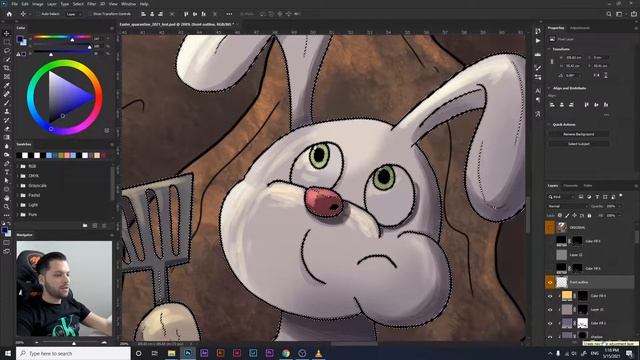Open Chrome from the taskbar

(286, 353)
